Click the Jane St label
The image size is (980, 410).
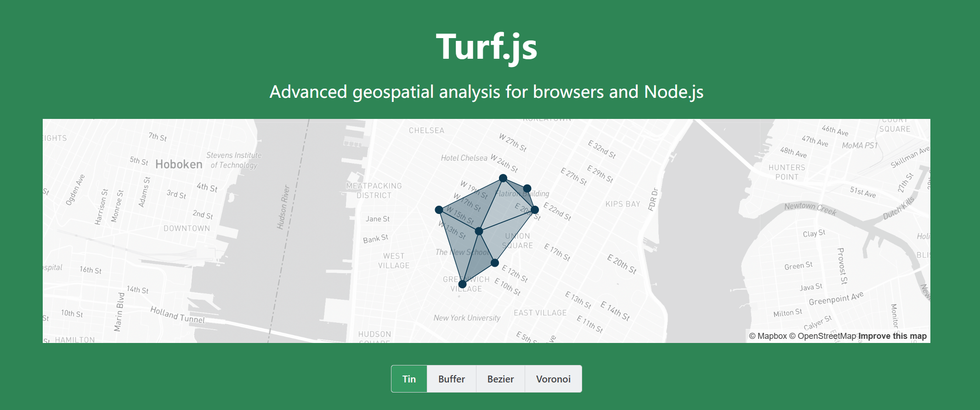378,219
